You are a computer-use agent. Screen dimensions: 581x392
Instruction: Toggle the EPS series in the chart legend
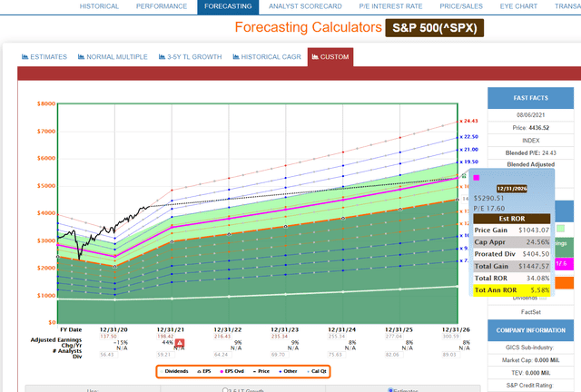[204, 371]
